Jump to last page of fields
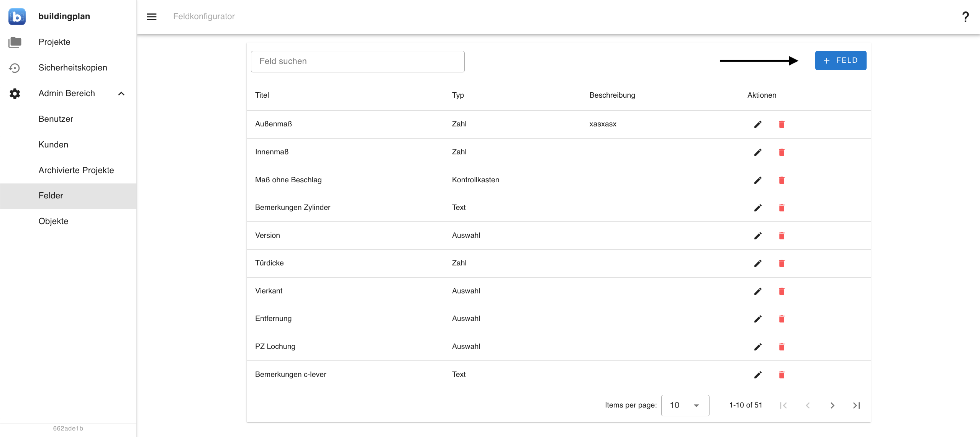The height and width of the screenshot is (437, 980). pos(856,405)
